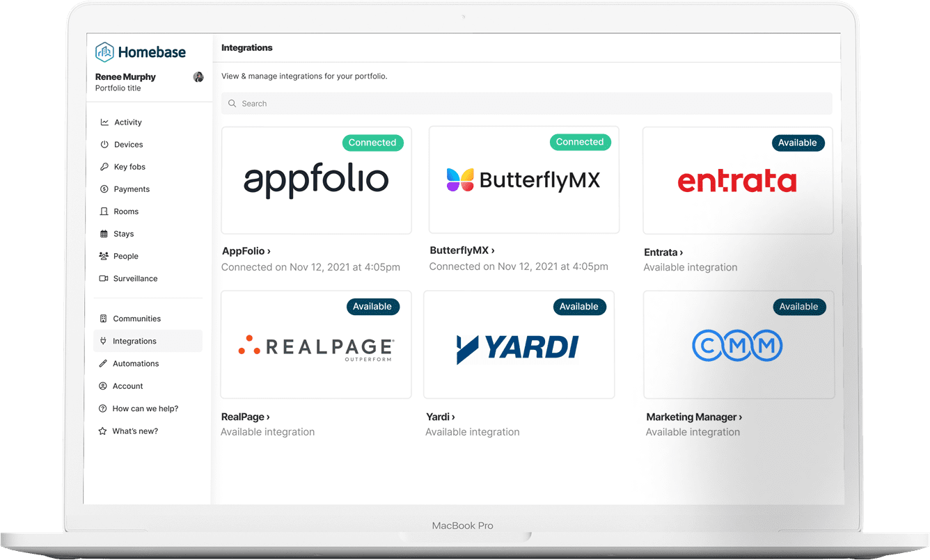Follow the RealPage › link
This screenshot has width=930, height=560.
coord(246,417)
